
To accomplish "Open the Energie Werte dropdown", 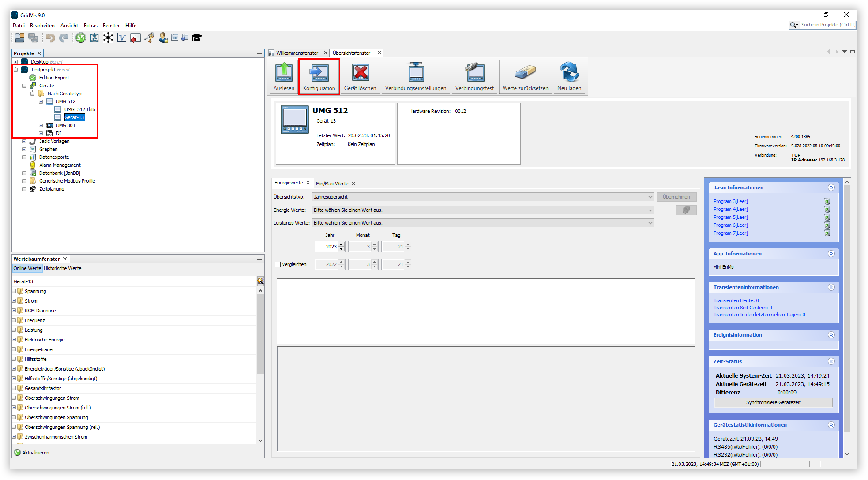I will [x=650, y=210].
